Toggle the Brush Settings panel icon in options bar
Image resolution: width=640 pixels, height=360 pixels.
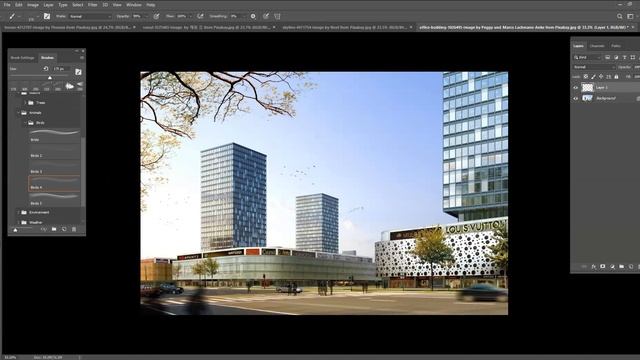[47, 16]
